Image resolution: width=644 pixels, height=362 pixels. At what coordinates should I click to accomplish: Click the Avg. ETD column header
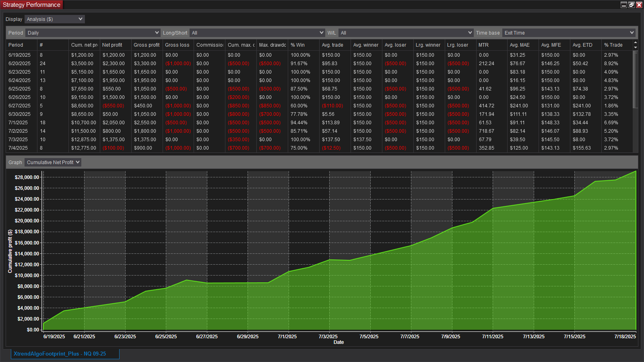tap(586, 45)
